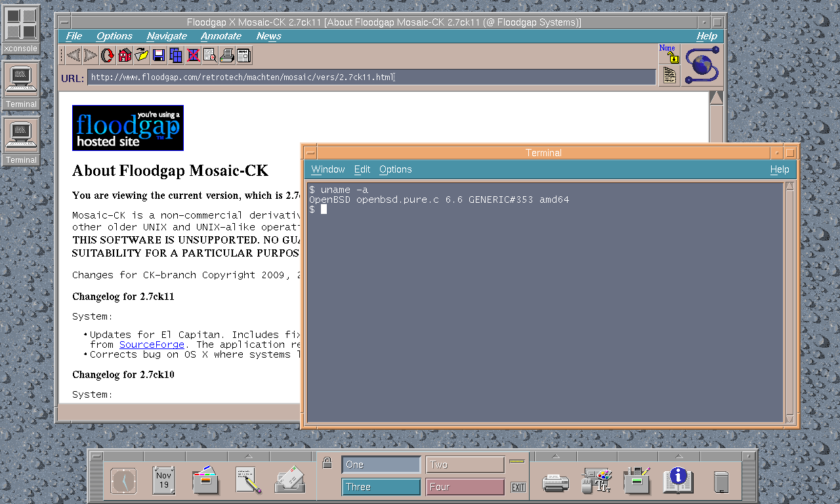Switch to workspace Four
840x504 pixels.
[x=465, y=487]
